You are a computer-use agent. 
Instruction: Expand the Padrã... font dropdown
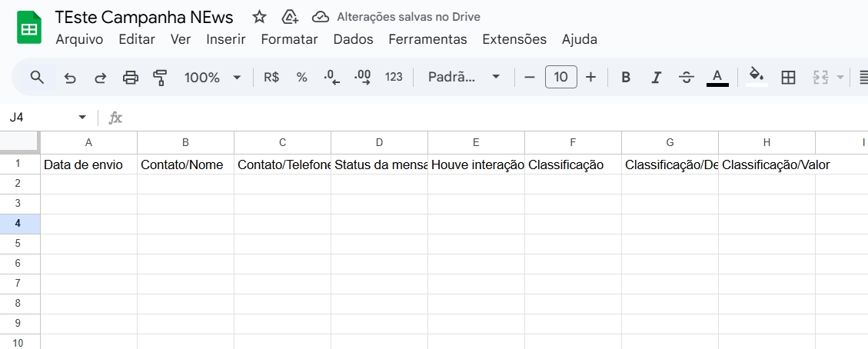click(464, 77)
